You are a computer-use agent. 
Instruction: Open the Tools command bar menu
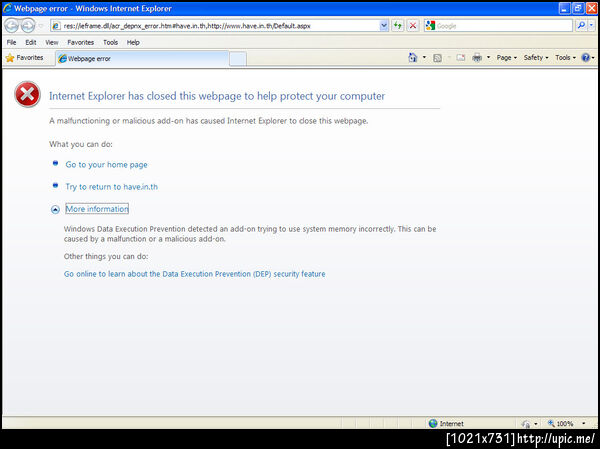click(x=566, y=57)
